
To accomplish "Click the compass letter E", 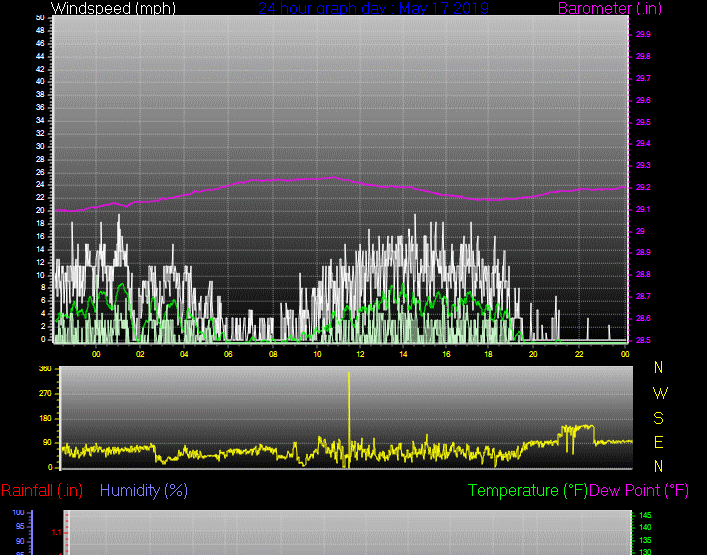I will point(658,442).
